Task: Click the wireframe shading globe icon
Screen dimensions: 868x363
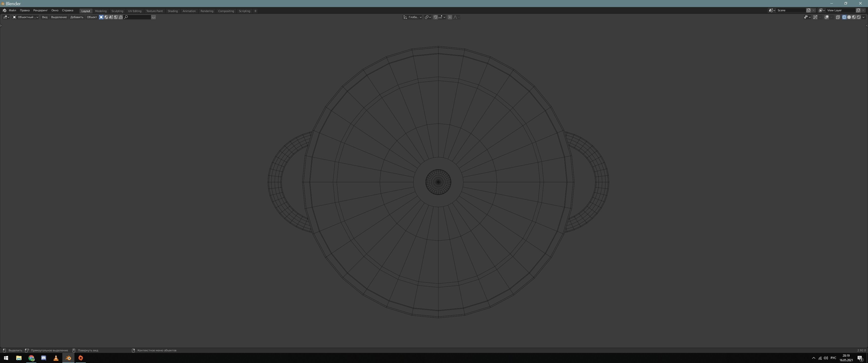Action: click(844, 17)
